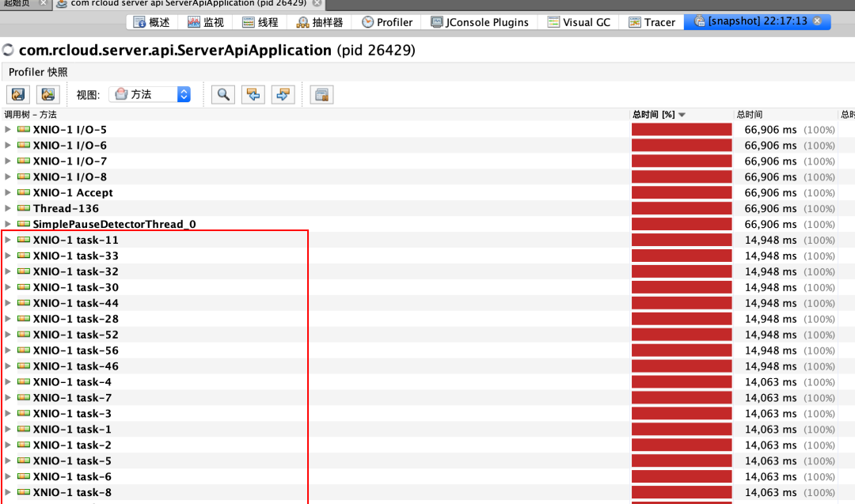Expand the XNIO-1 task-4 node
The height and width of the screenshot is (504, 855).
click(x=8, y=382)
